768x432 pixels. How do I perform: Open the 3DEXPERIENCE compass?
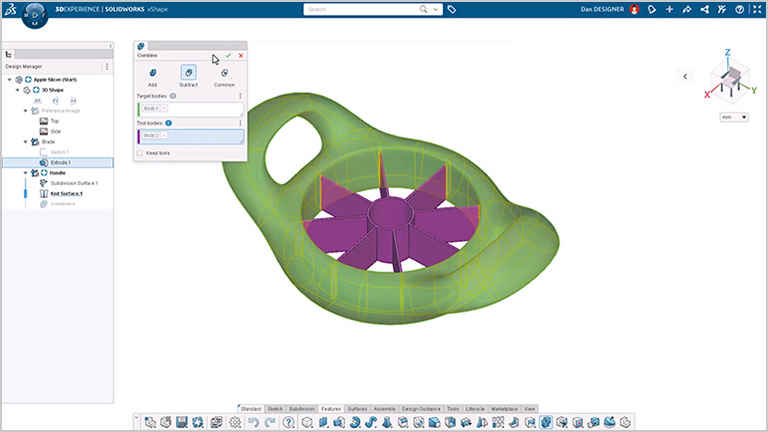pos(34,17)
